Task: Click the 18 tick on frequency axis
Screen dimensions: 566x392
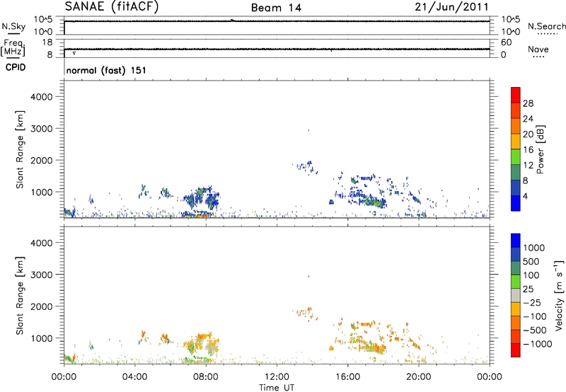Action: (47, 42)
